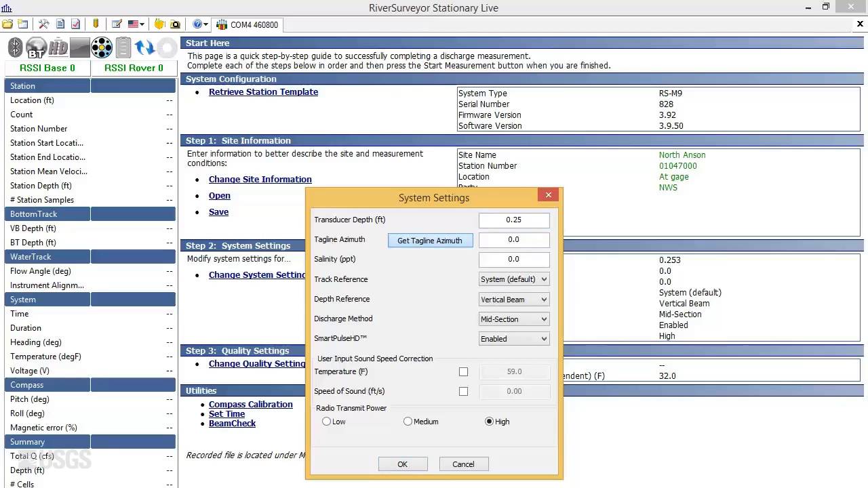
Task: Click the US flag language icon
Action: [133, 24]
